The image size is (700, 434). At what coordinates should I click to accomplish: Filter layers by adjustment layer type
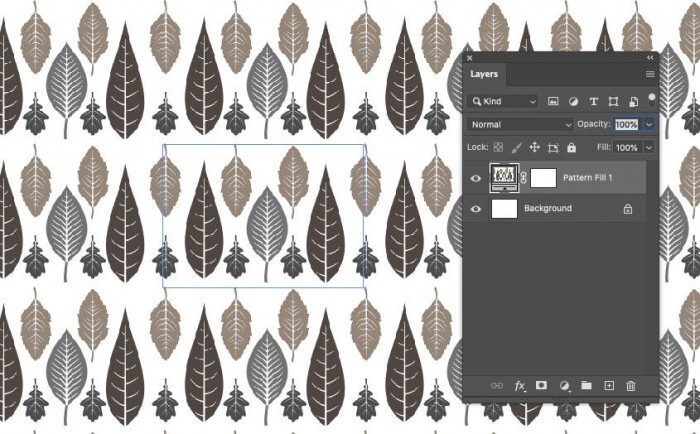[573, 101]
